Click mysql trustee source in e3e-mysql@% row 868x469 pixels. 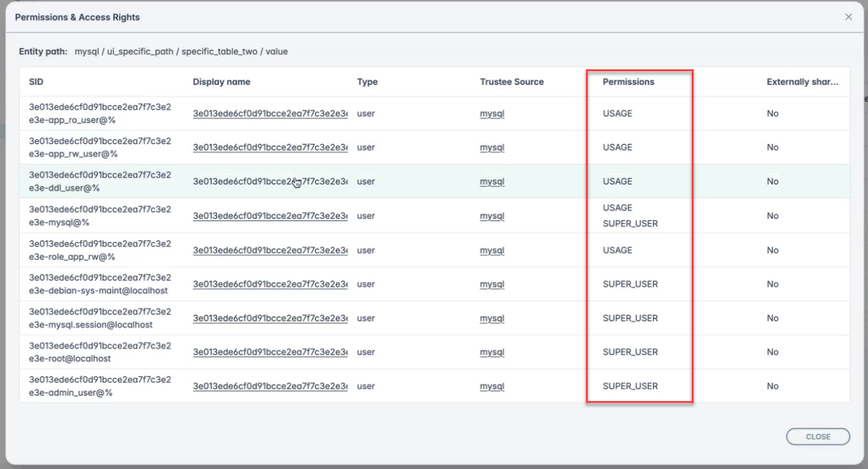(x=492, y=216)
